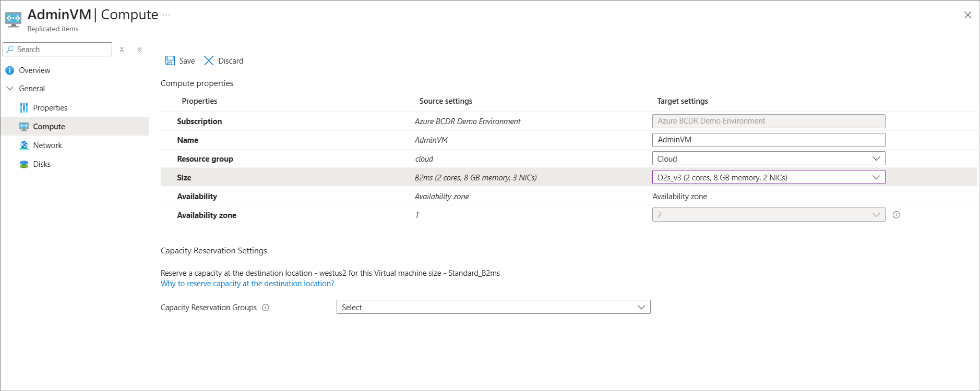Click the target Name input field
Screen dimensions: 980x391
tap(768, 140)
